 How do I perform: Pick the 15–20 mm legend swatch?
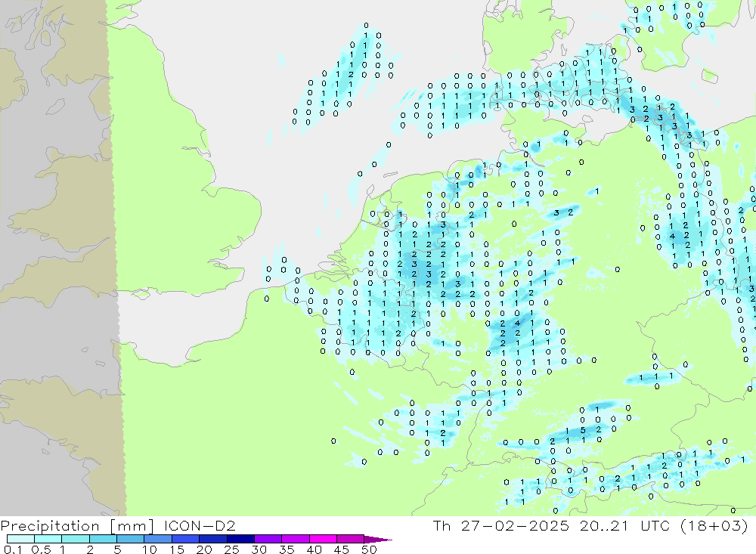(186, 539)
